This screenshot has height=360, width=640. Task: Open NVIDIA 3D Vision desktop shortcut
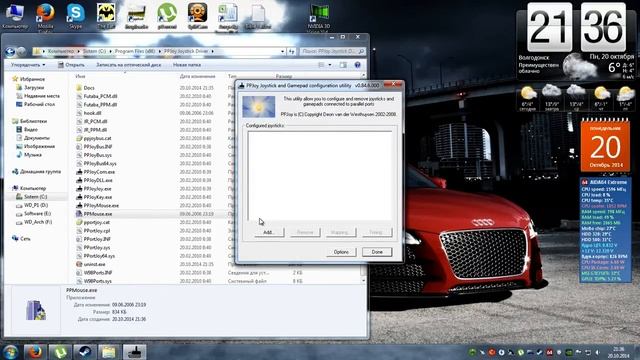click(319, 18)
